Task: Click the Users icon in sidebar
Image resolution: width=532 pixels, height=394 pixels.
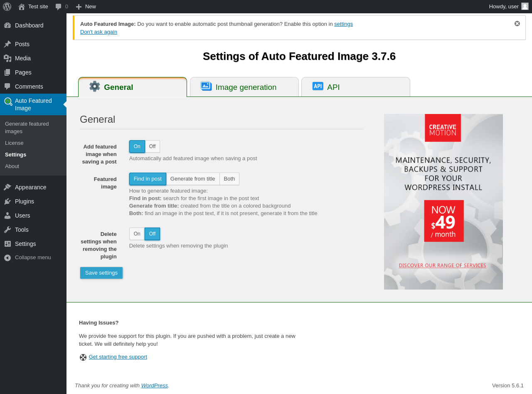Action: pos(7,216)
